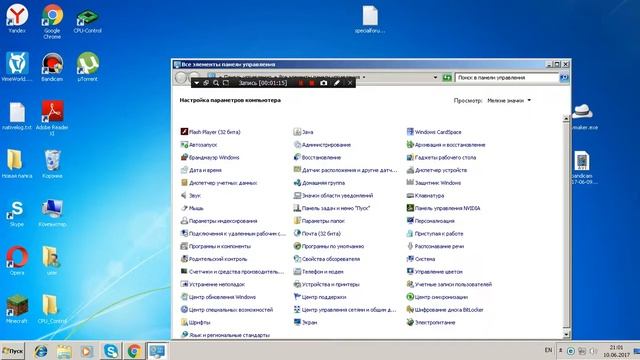The height and width of the screenshot is (360, 640).
Task: Open Шифрование диска BitLocker item
Action: [x=445, y=309]
